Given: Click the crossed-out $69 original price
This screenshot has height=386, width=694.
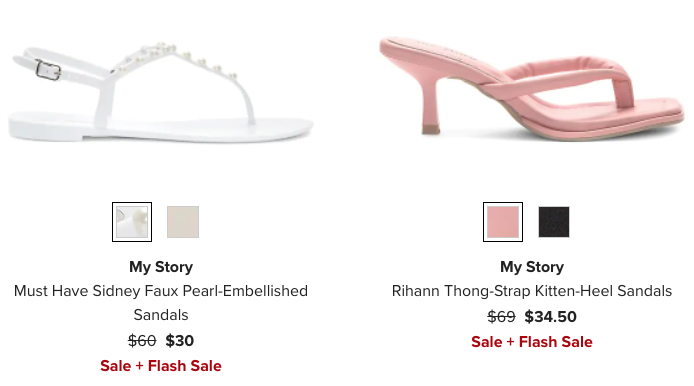Looking at the screenshot, I should click(501, 317).
